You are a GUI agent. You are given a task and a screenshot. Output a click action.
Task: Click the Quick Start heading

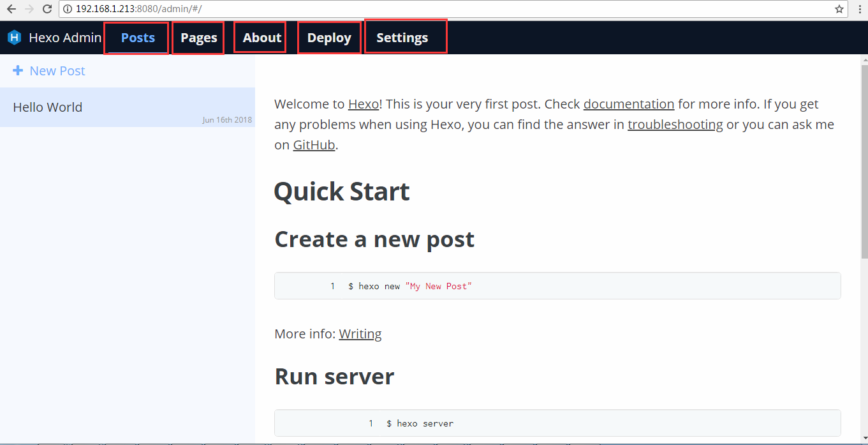(x=342, y=192)
